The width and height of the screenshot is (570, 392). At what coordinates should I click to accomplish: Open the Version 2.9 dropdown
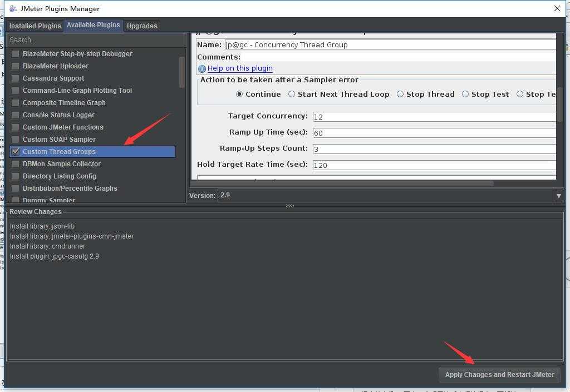pos(390,195)
